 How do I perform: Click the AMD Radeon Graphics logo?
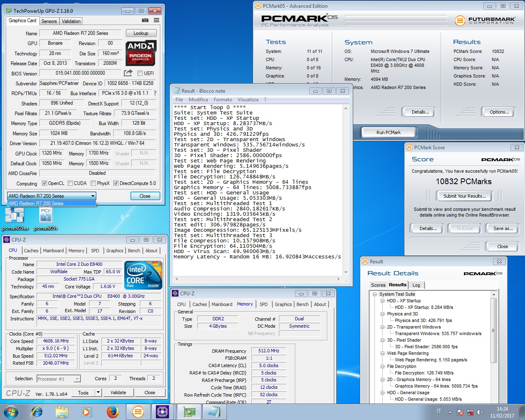click(141, 53)
